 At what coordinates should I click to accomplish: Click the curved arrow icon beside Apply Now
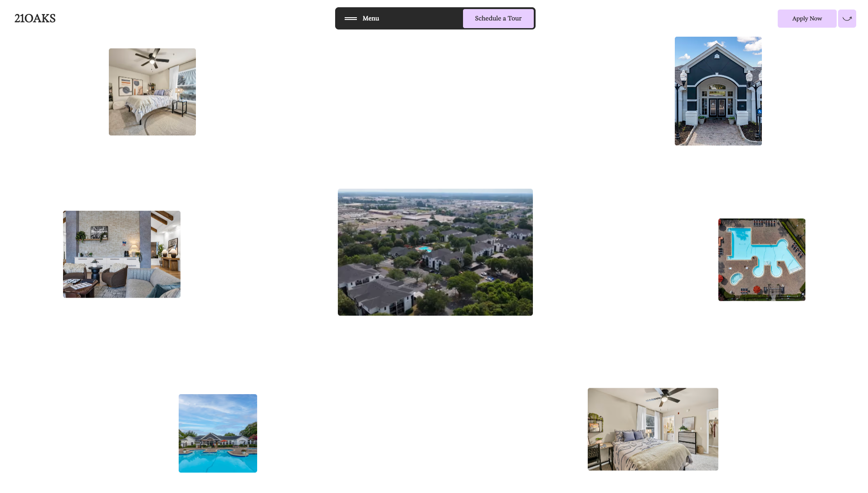pos(847,19)
